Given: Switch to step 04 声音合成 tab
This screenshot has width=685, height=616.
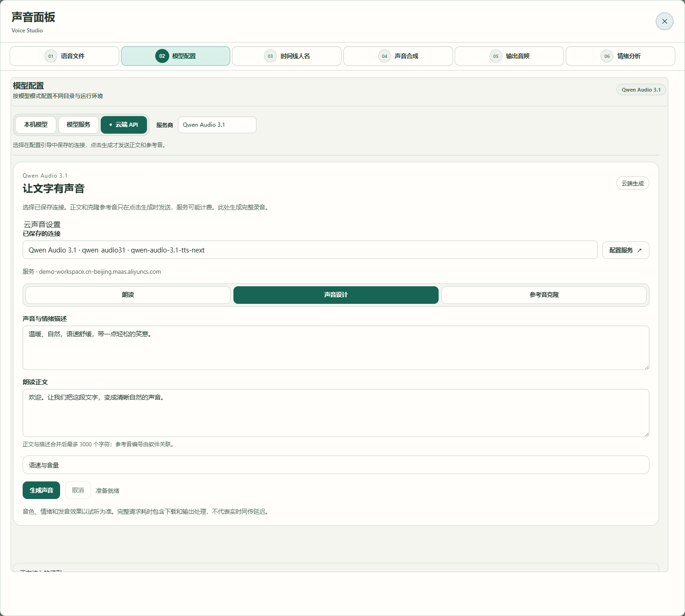Looking at the screenshot, I should [398, 56].
